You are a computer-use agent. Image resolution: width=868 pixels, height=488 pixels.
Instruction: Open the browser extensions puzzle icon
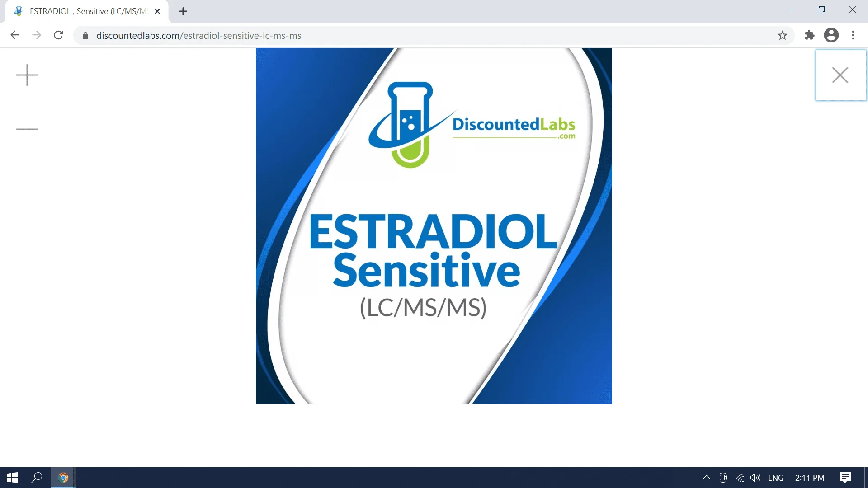[809, 35]
